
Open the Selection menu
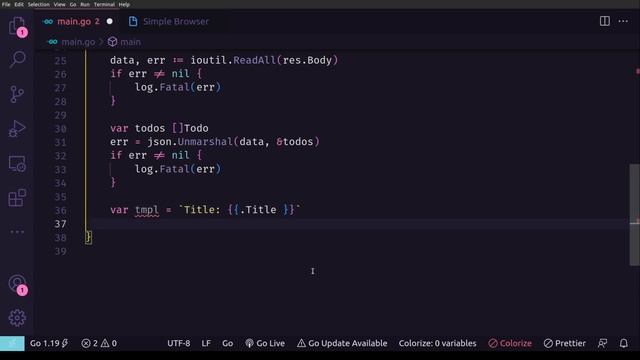tap(38, 4)
